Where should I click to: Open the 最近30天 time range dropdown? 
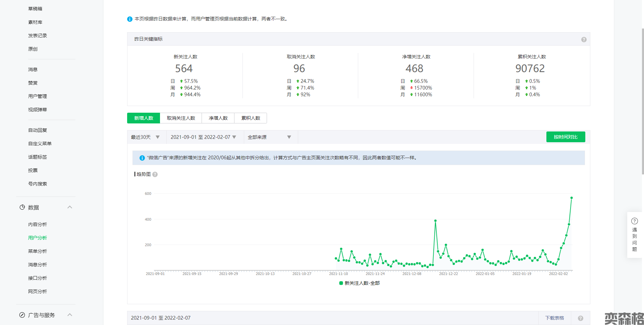coord(145,137)
